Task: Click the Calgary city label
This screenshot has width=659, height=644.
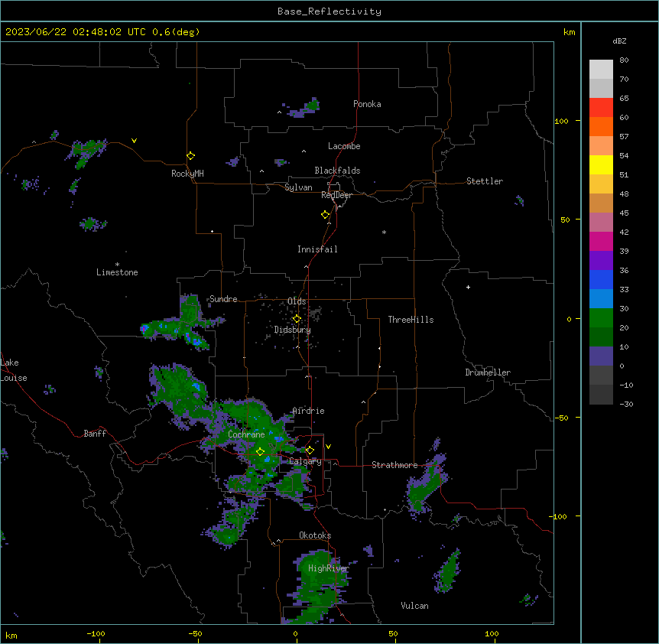Action: tap(305, 461)
